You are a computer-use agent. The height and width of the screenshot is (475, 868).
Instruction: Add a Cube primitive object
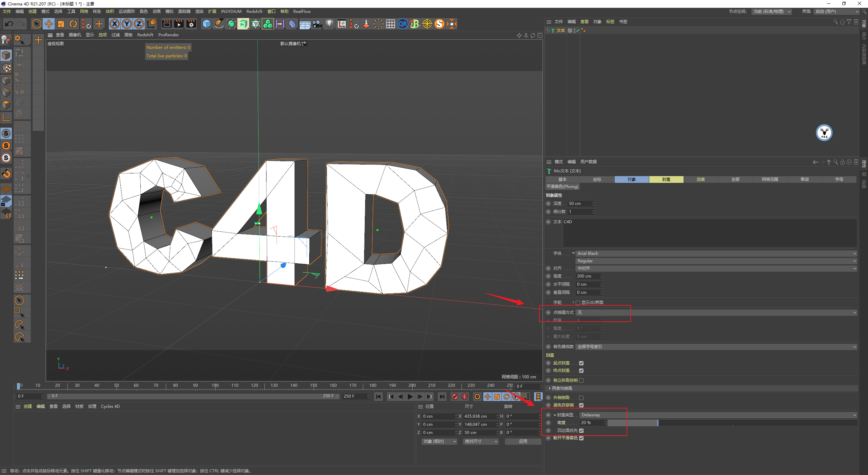pyautogui.click(x=206, y=24)
